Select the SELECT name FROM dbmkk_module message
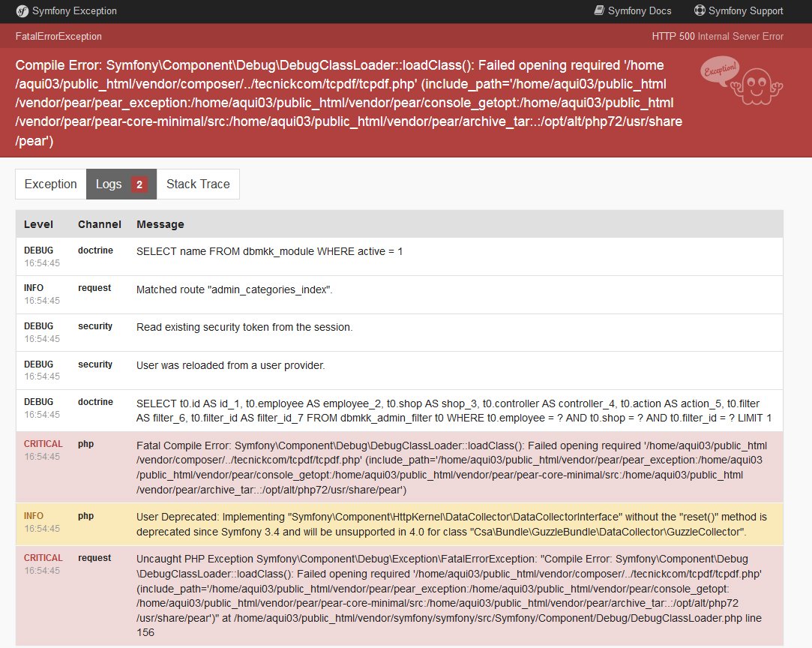 click(x=269, y=251)
